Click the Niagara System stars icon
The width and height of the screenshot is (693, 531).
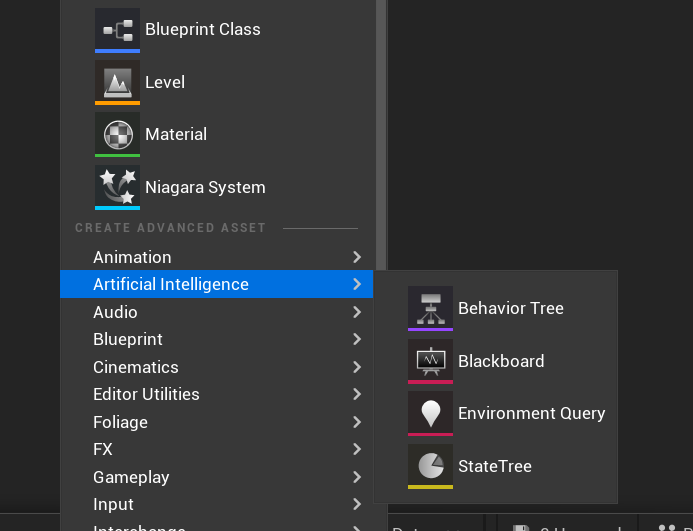tap(117, 187)
